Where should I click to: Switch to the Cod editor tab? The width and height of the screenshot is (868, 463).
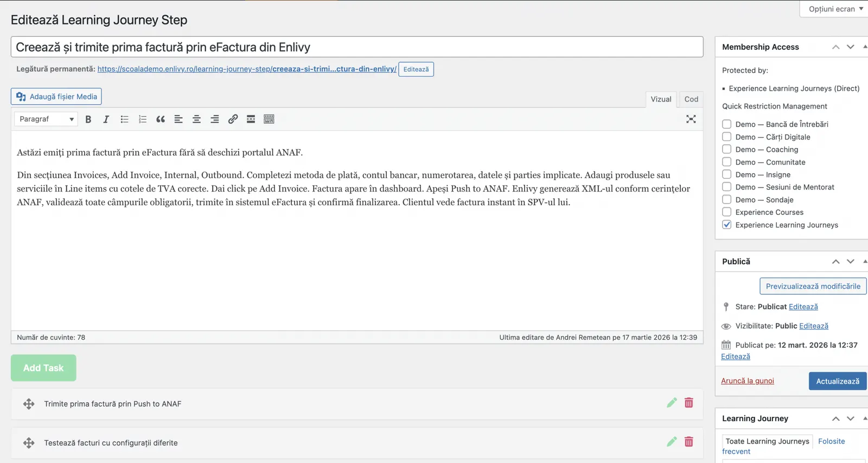click(x=691, y=99)
